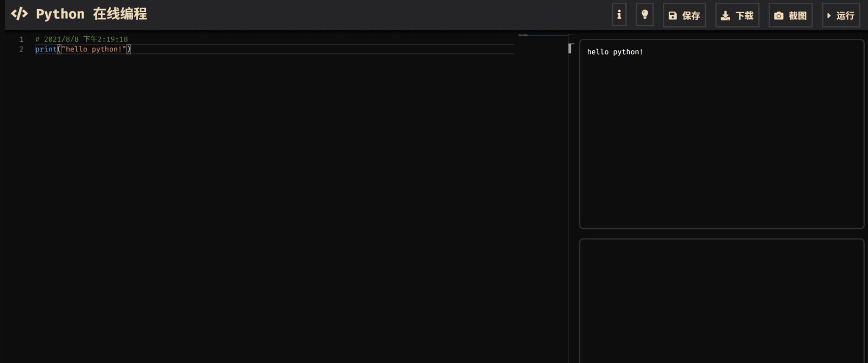868x363 pixels.
Task: Click the editor vertical scrollbar marker
Action: coord(570,48)
